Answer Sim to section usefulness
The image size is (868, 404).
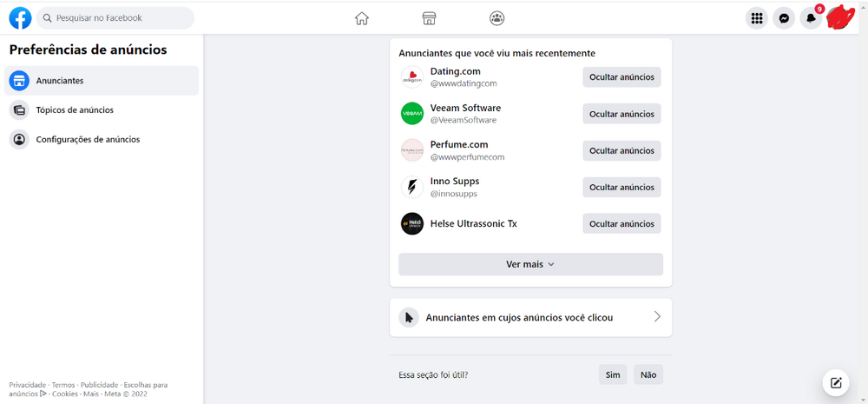[613, 374]
